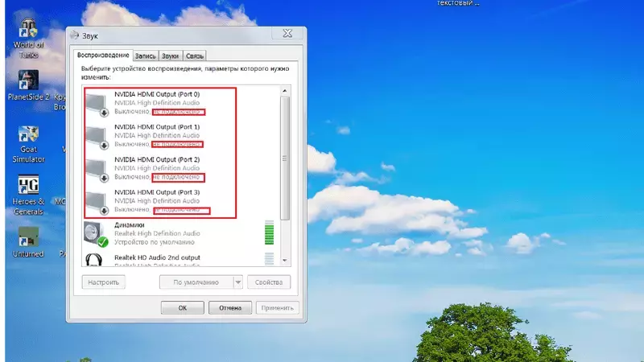Click "Realtek HD Audio 2nd output" name text

(157, 257)
